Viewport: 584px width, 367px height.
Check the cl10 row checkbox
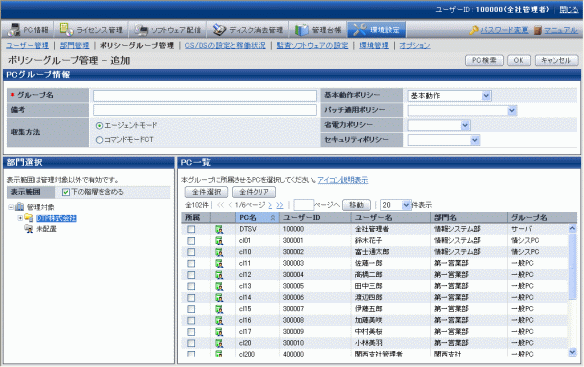pyautogui.click(x=191, y=252)
